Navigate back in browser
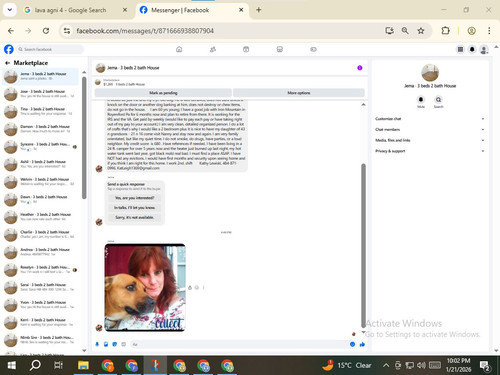 pos(11,31)
